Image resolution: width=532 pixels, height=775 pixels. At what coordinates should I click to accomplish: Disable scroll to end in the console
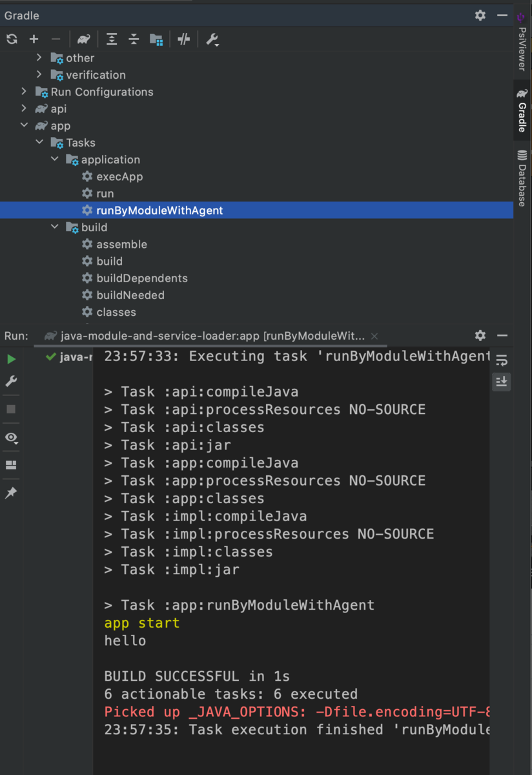click(502, 382)
